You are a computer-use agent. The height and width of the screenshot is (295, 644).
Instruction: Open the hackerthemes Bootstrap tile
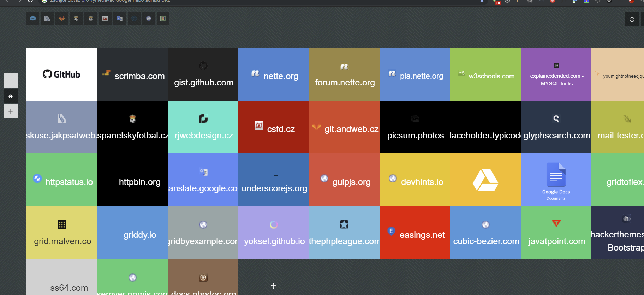618,233
